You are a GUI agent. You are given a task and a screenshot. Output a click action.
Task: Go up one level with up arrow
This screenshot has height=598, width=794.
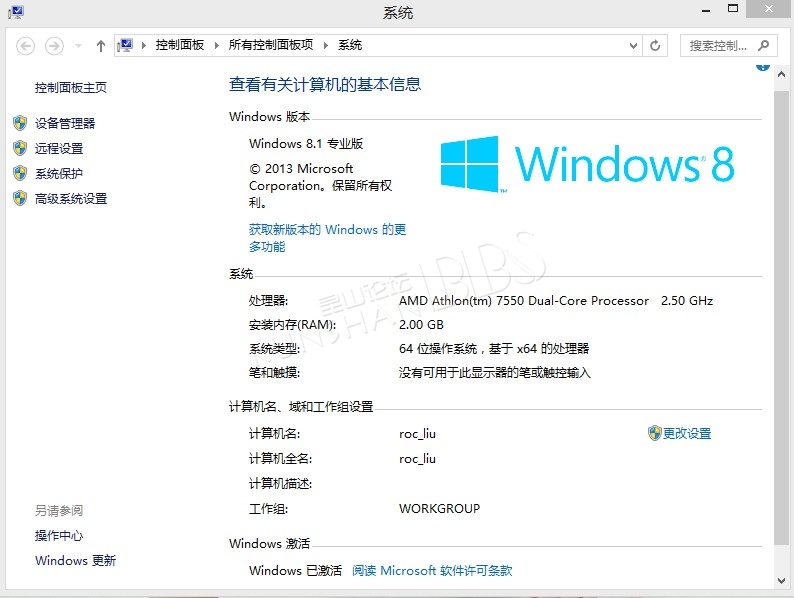click(x=101, y=46)
